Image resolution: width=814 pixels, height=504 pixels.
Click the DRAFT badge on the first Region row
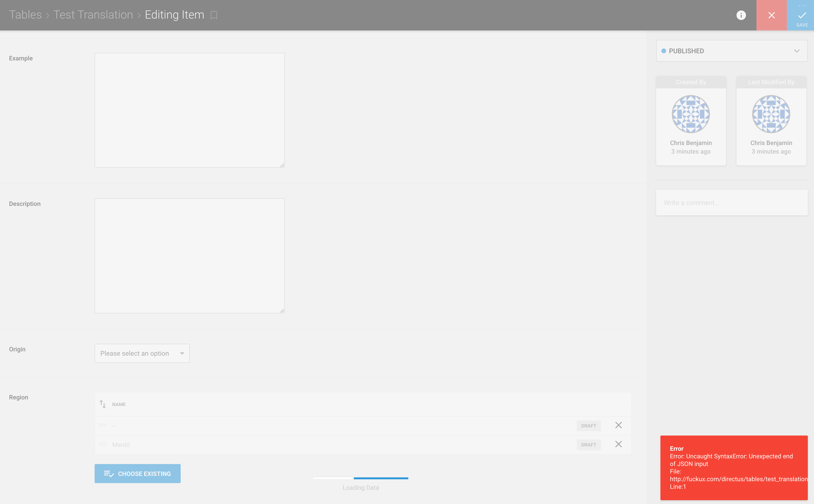coord(589,426)
